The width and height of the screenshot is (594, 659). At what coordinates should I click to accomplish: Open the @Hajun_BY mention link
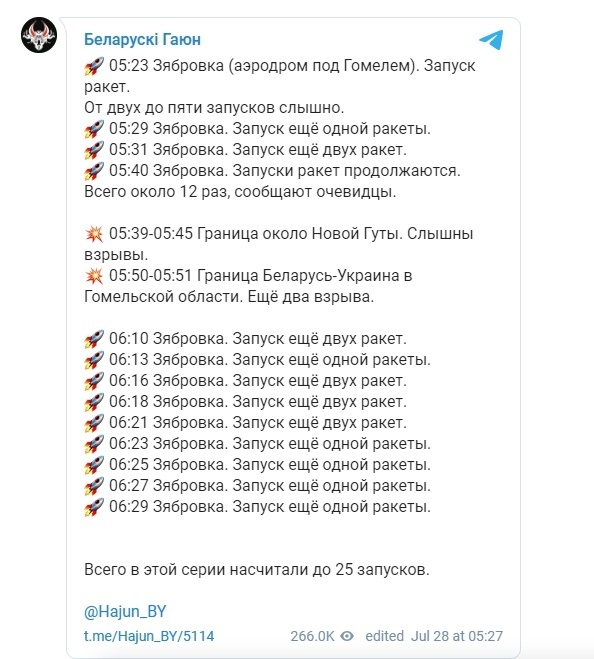point(125,611)
